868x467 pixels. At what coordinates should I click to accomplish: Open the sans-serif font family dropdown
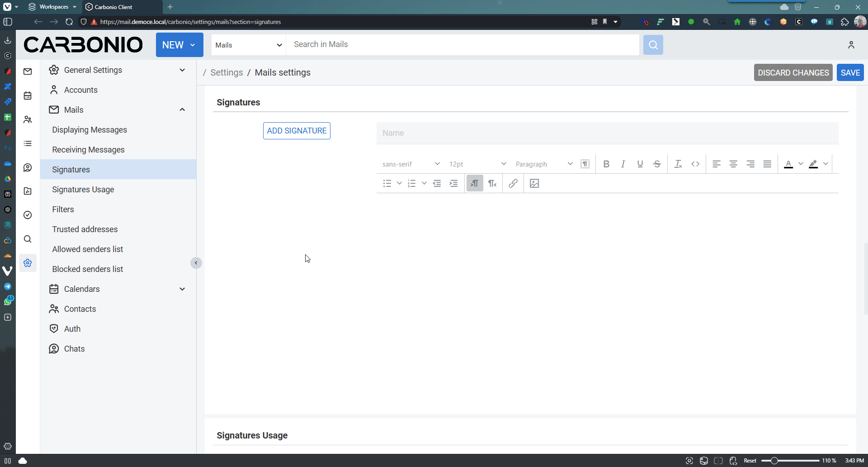point(410,164)
